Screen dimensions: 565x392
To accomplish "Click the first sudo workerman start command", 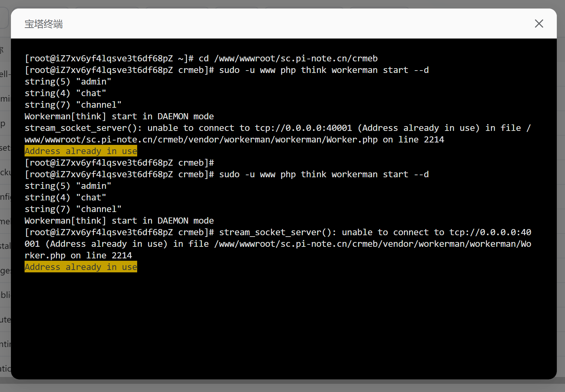I will 323,70.
